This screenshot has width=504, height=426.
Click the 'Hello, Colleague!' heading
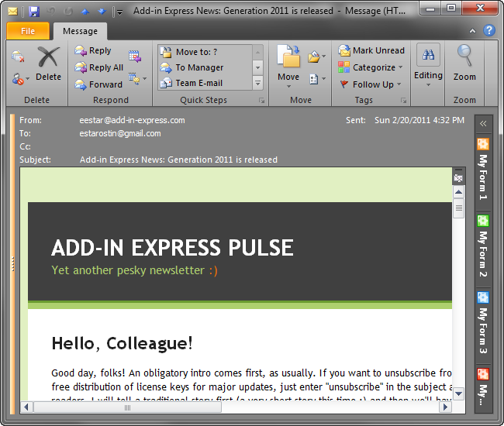[x=123, y=344]
